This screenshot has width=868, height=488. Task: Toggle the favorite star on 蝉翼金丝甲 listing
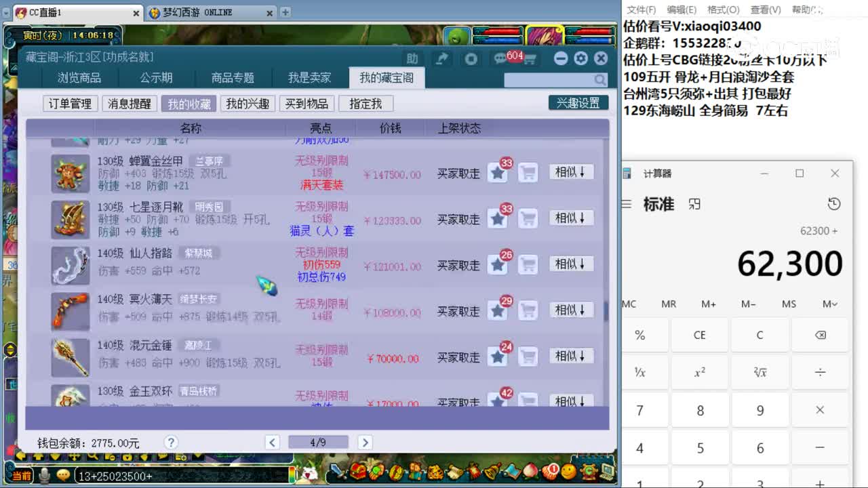[x=498, y=172]
